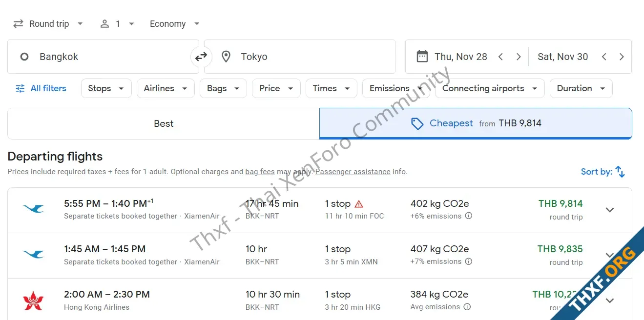Click the layover warning triangle icon
Viewport: 644px width, 320px height.
pyautogui.click(x=359, y=204)
